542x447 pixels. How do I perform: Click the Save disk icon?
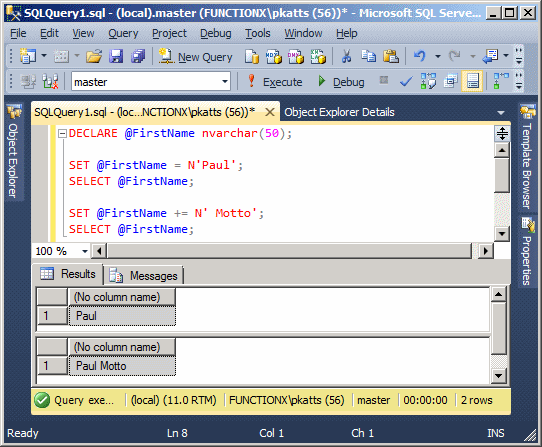116,56
